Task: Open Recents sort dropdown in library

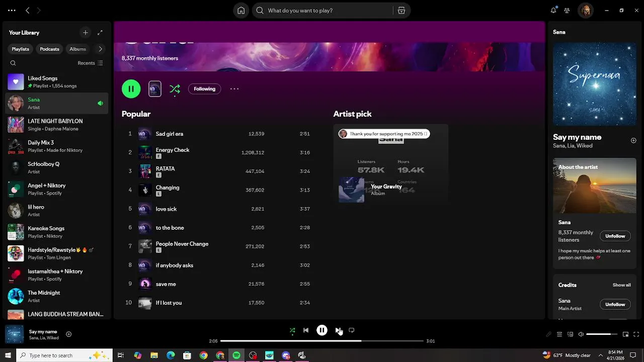Action: coord(90,63)
